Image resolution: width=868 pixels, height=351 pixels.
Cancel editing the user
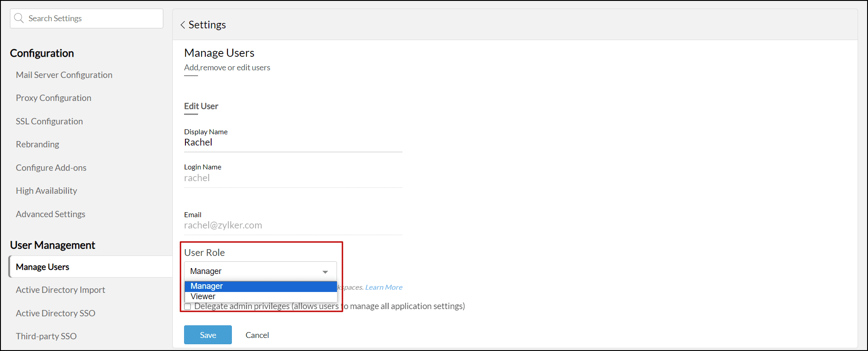(x=257, y=335)
